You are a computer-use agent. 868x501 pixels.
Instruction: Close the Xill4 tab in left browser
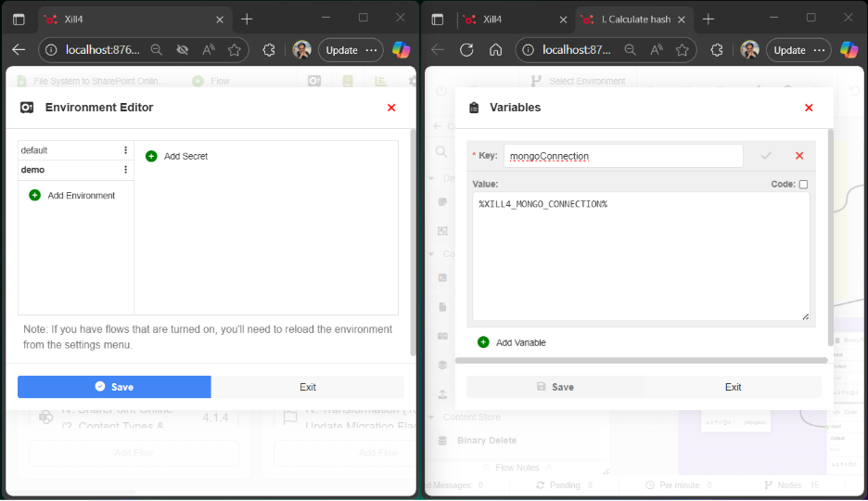pos(220,19)
